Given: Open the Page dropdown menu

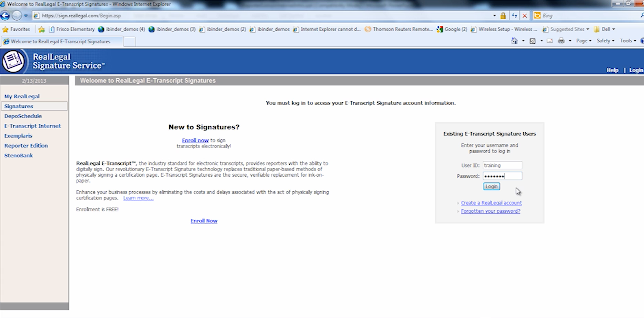Looking at the screenshot, I should (x=583, y=41).
